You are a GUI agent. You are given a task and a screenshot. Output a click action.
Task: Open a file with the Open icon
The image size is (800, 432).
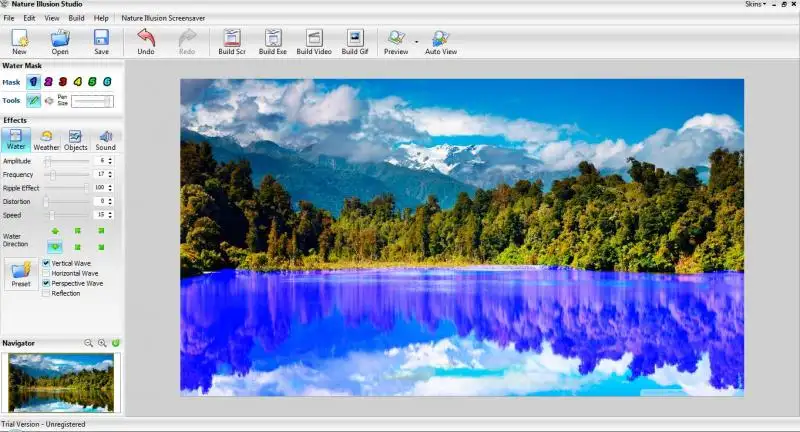pos(60,41)
